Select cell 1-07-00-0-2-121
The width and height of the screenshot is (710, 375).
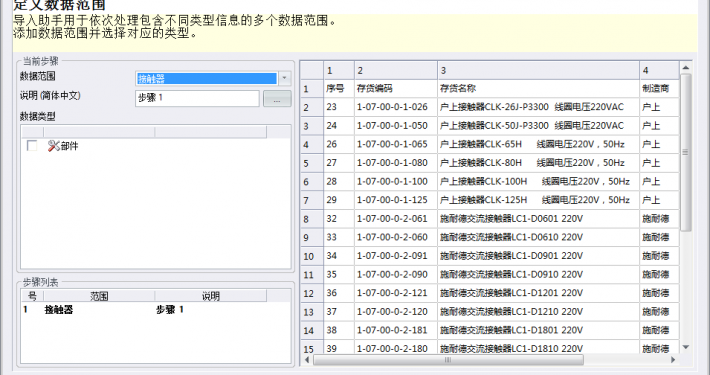pyautogui.click(x=396, y=293)
